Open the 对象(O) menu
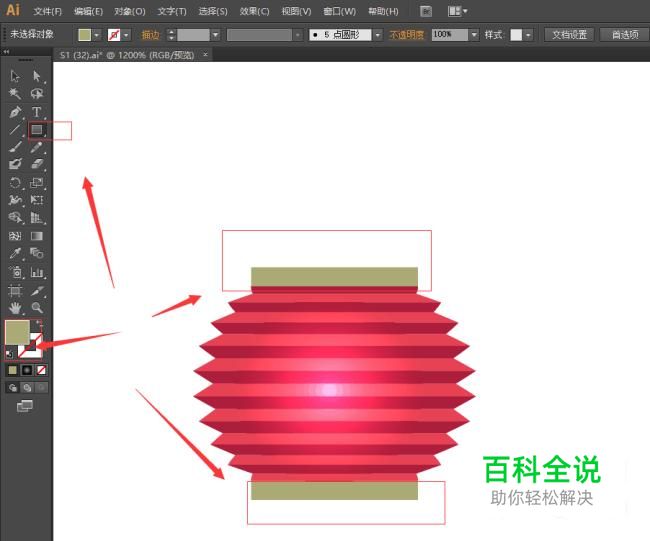650x541 pixels. [x=130, y=11]
